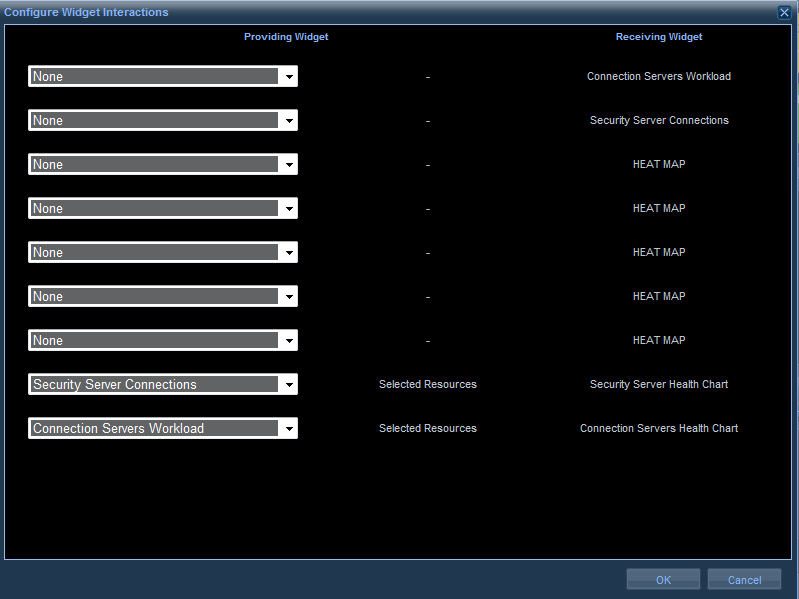This screenshot has width=799, height=599.
Task: Select the Connection Servers Health Chart label
Action: pyautogui.click(x=659, y=429)
